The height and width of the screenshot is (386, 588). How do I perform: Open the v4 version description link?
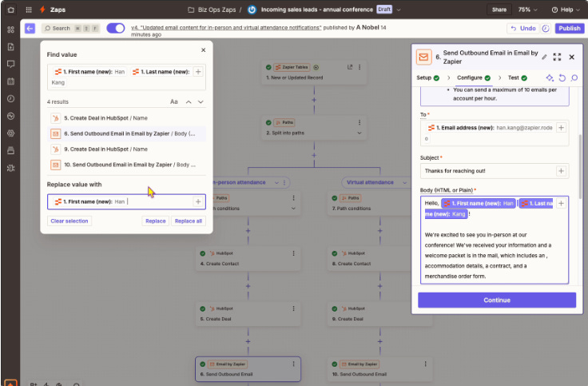pyautogui.click(x=226, y=27)
